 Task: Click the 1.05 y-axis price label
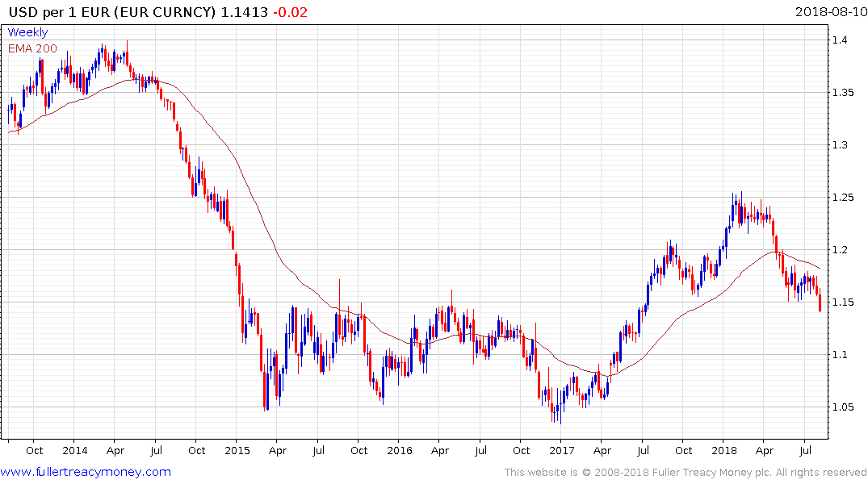[842, 407]
